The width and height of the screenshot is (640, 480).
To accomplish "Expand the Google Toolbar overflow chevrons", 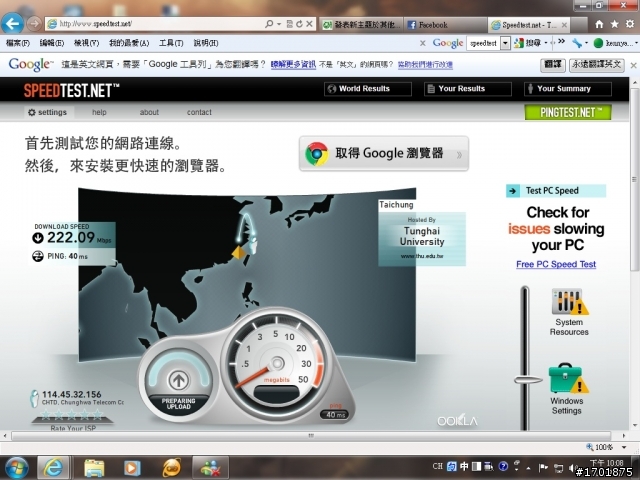I will click(x=562, y=42).
